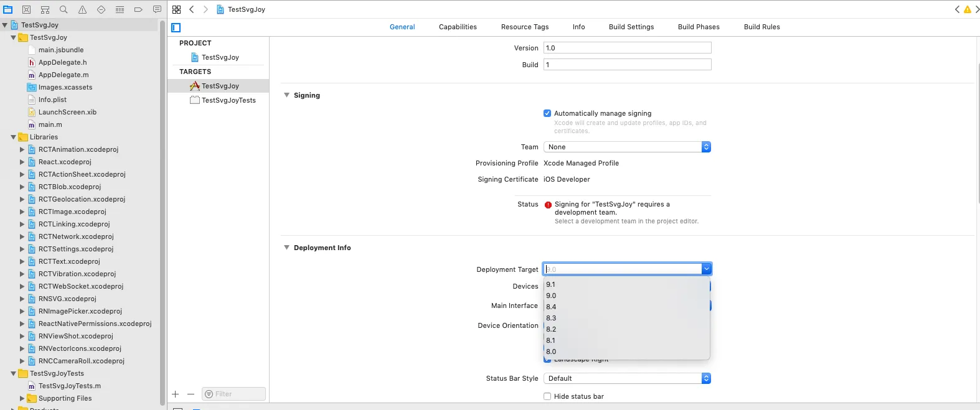Screen dimensions: 980x410
Task: Choose 8.4 from the deployment target list
Action: (x=552, y=307)
